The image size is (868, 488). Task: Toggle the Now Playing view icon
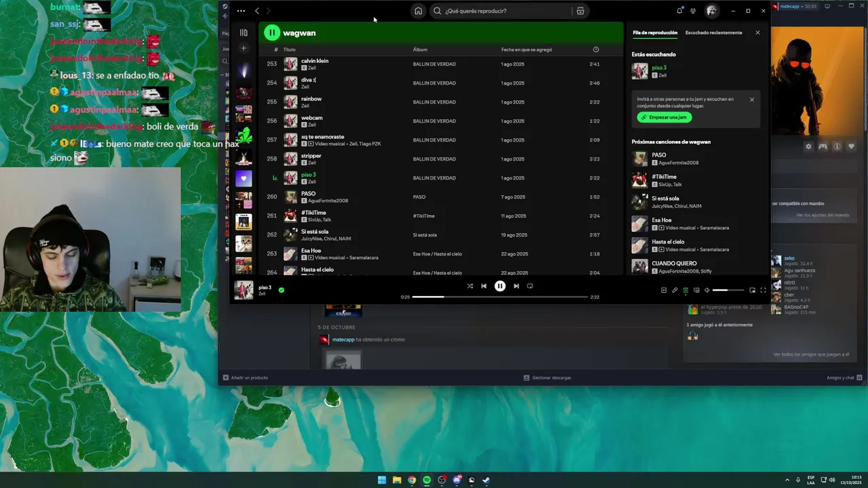click(664, 290)
